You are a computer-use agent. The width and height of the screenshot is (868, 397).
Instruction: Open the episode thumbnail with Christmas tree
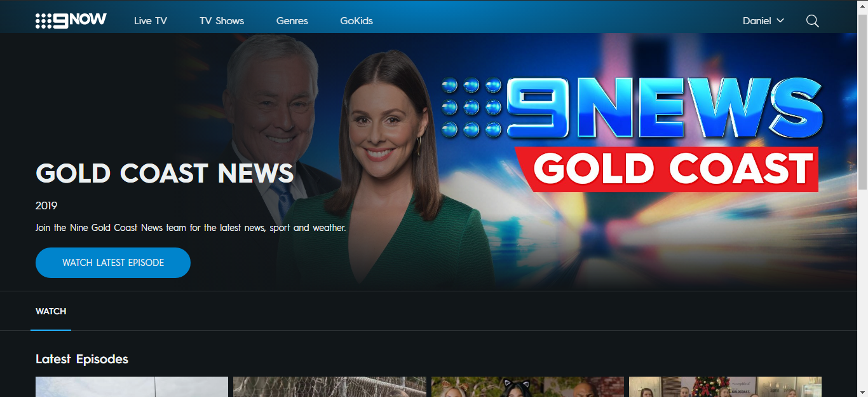point(725,387)
